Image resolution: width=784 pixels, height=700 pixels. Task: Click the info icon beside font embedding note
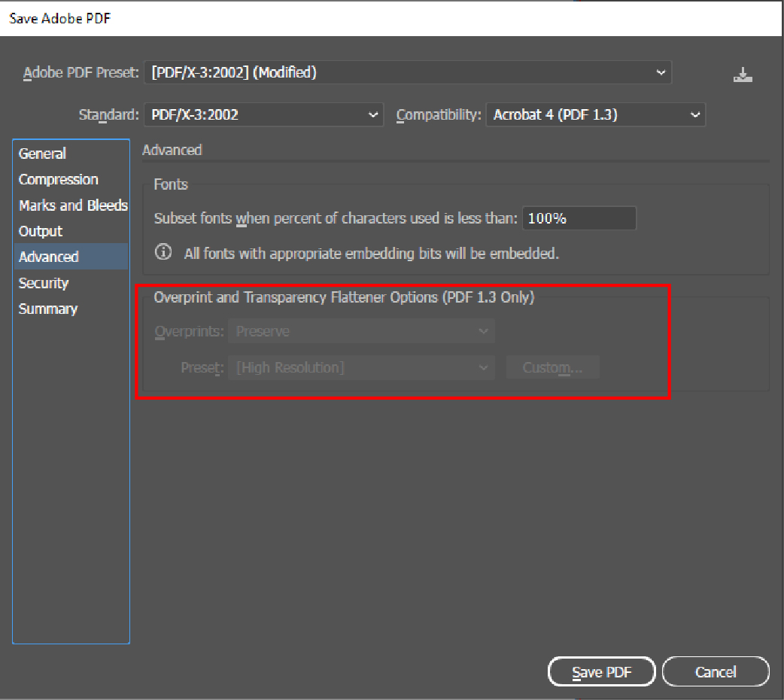(163, 252)
